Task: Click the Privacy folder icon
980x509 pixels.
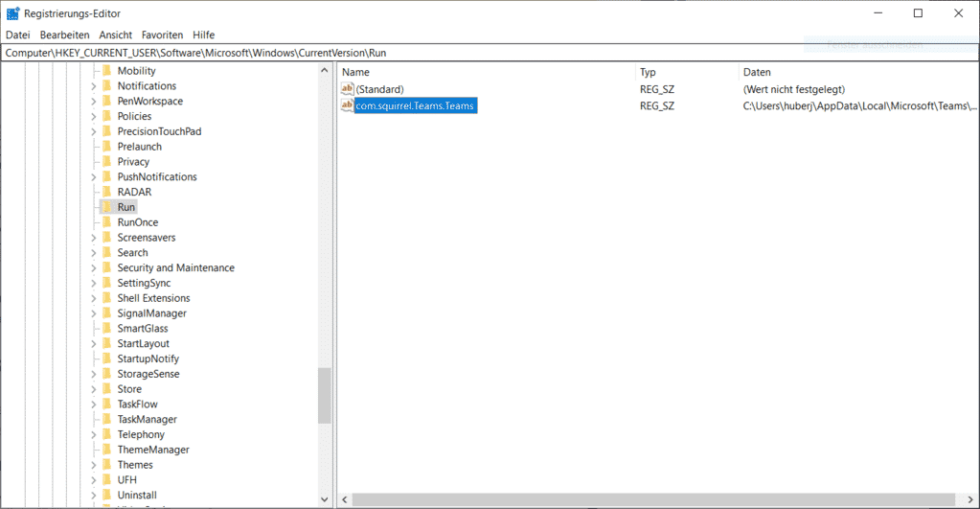Action: 107,161
